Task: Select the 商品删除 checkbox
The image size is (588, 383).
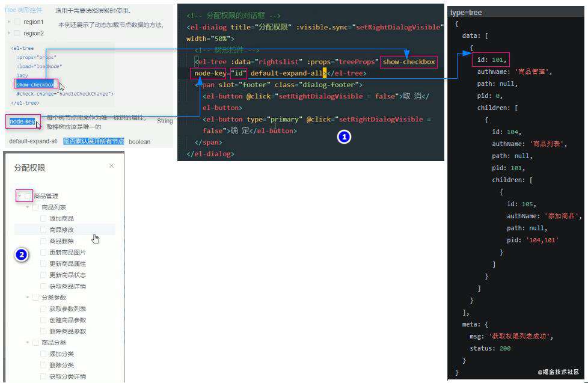Action: point(43,241)
